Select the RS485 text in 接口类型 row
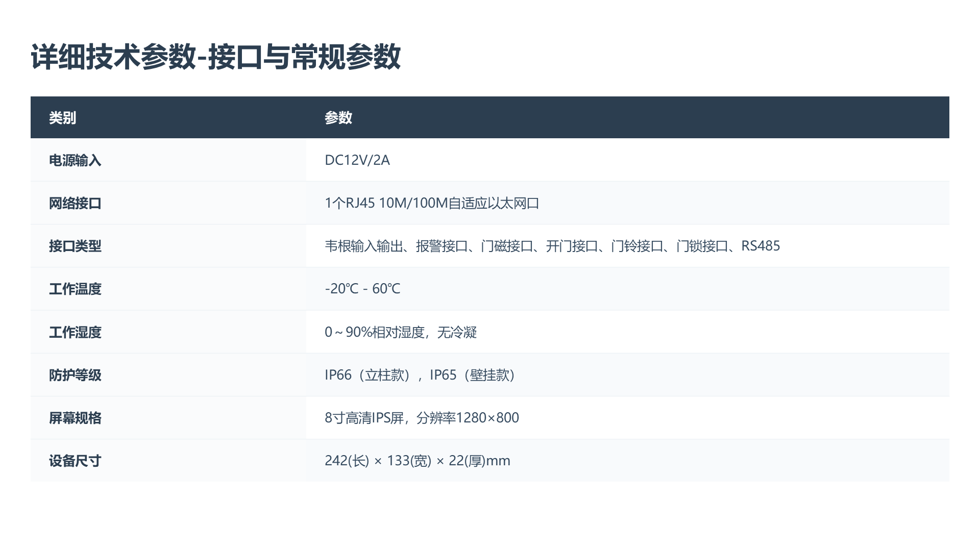980x551 pixels. 762,245
